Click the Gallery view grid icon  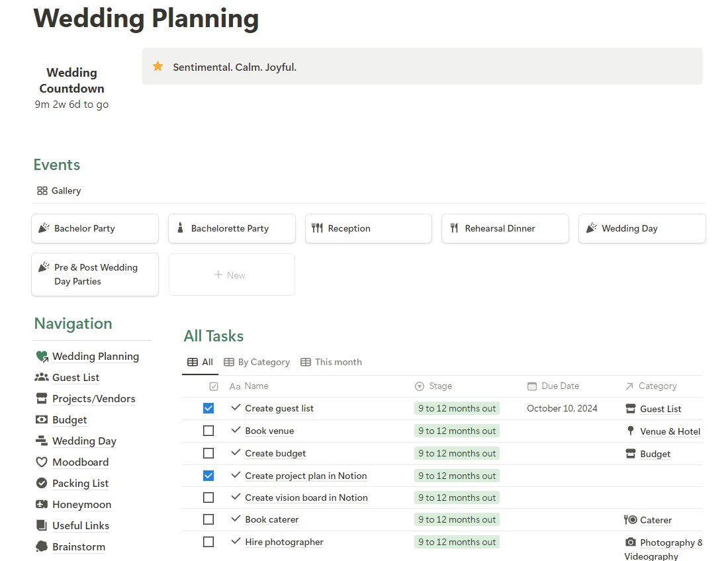point(42,191)
